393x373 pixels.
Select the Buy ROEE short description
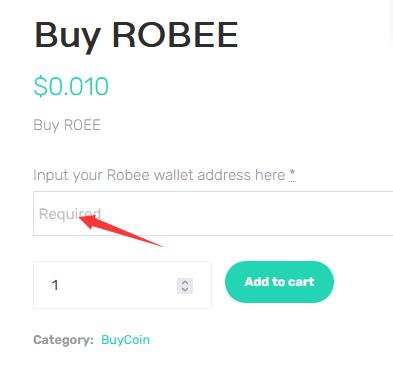pos(67,125)
